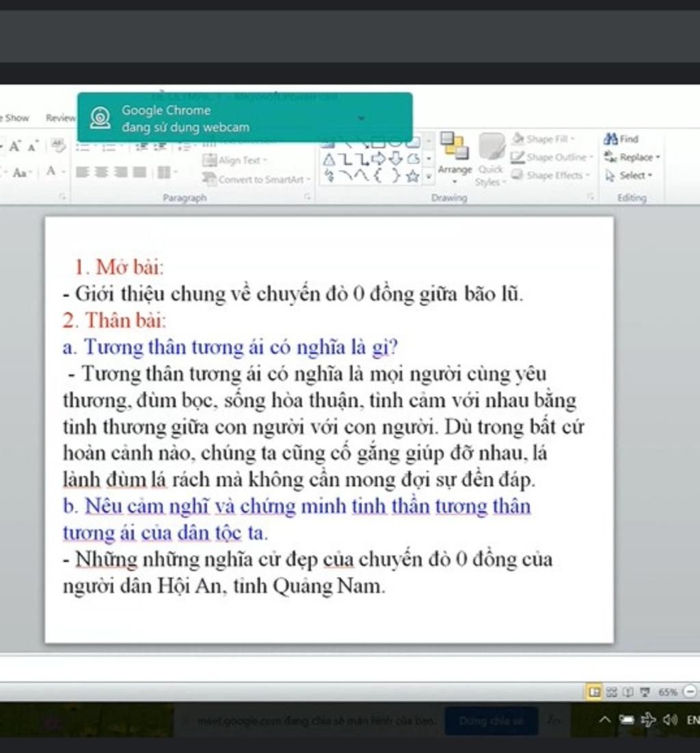Center the text in Paragraph group

pyautogui.click(x=101, y=172)
